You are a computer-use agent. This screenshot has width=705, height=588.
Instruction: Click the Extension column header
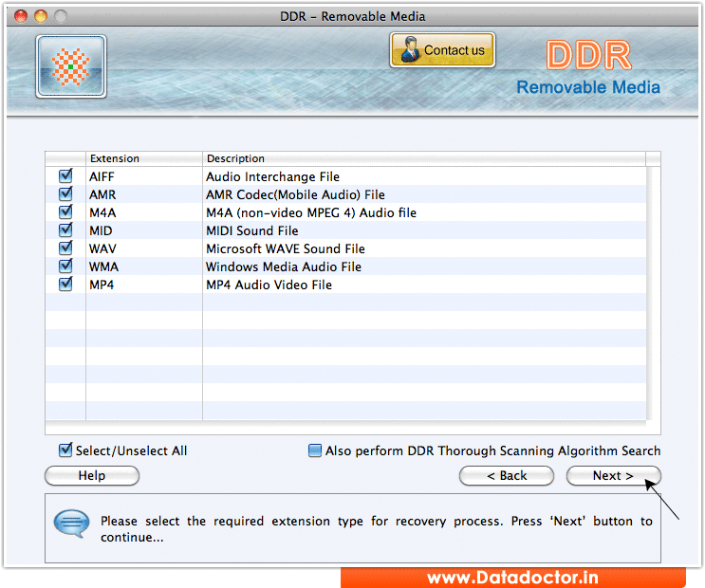(144, 158)
